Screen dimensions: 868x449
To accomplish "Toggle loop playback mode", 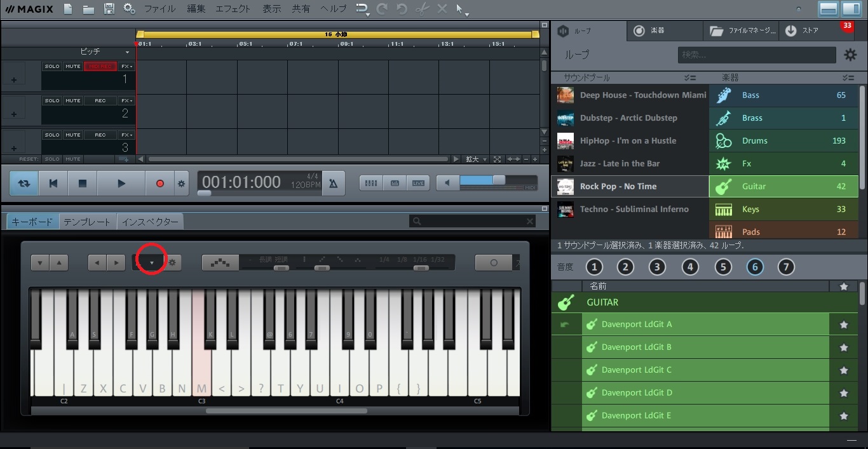I will [24, 184].
